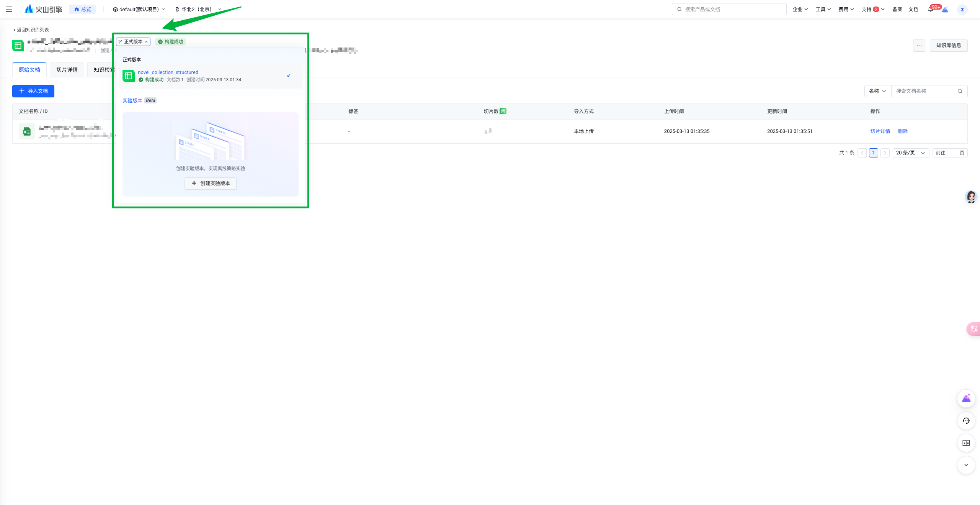Collapse the floating tool buttons
The height and width of the screenshot is (505, 980).
[966, 465]
